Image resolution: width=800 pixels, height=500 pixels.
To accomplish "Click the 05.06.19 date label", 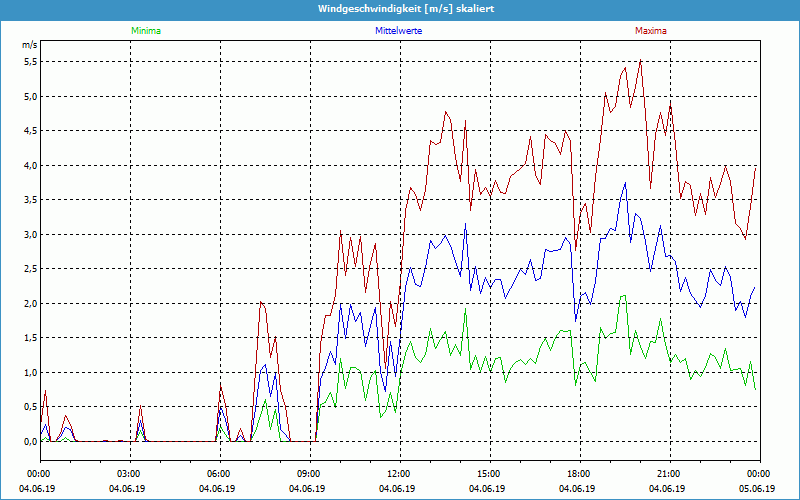I will click(x=759, y=488).
